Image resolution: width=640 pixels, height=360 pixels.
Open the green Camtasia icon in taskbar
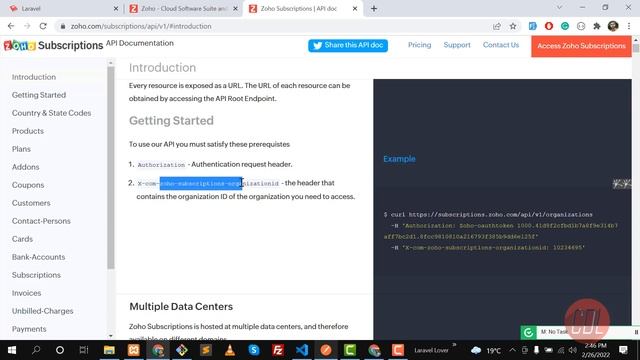tap(350, 350)
